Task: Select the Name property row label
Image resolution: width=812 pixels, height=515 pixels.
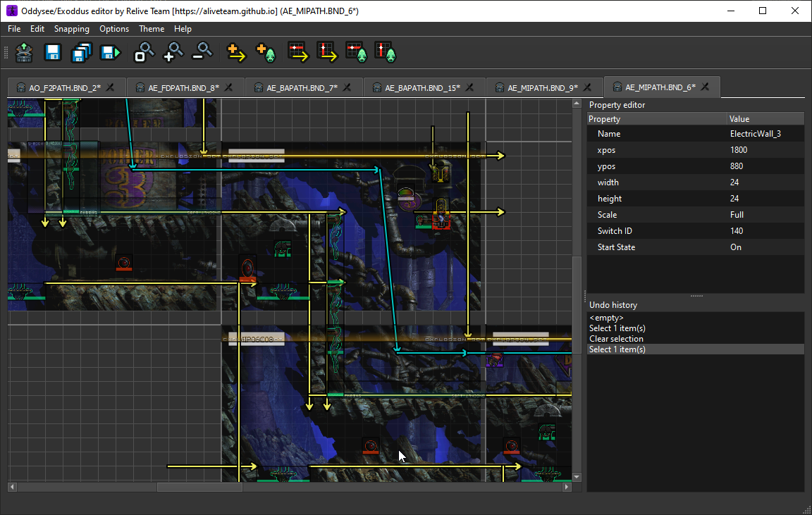Action: coord(609,134)
